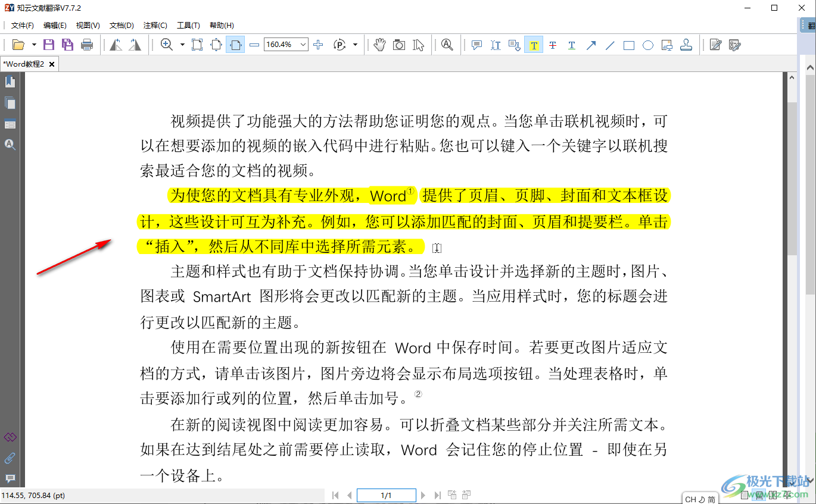Pick the Oval drawing tool
Viewport: 816px width, 504px height.
pyautogui.click(x=648, y=45)
